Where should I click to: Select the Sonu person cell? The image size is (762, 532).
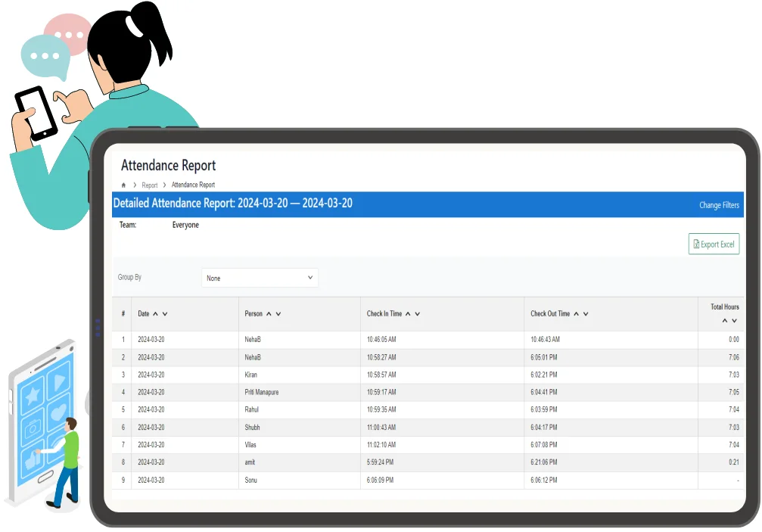tap(250, 480)
